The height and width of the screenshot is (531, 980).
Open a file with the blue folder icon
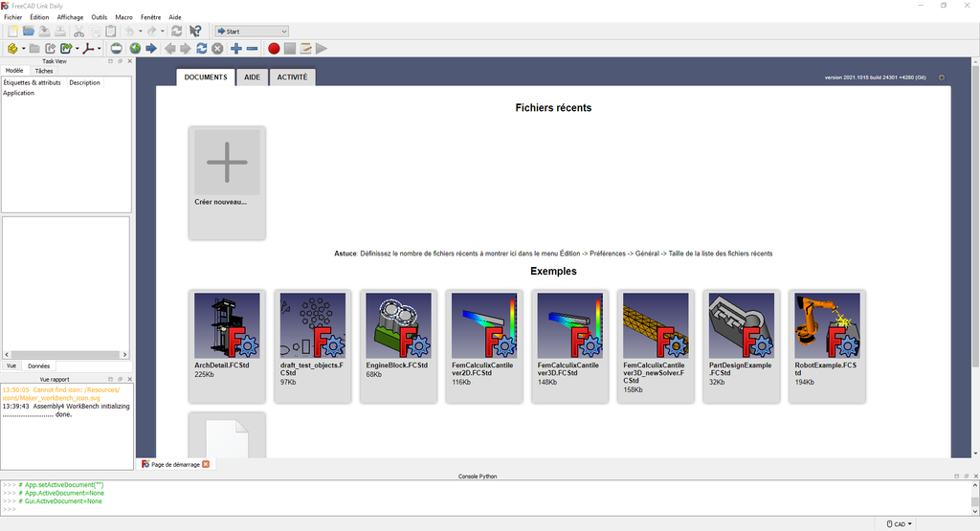coord(28,31)
